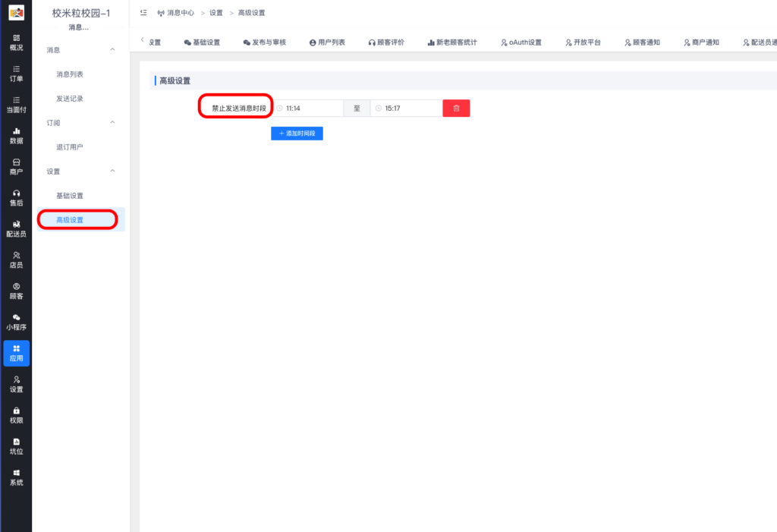
Task: Open 售后 after-sales from sidebar
Action: pos(16,197)
